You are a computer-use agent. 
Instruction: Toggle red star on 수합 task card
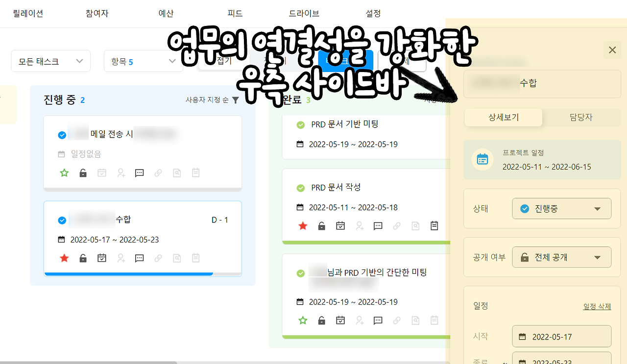pyautogui.click(x=64, y=258)
